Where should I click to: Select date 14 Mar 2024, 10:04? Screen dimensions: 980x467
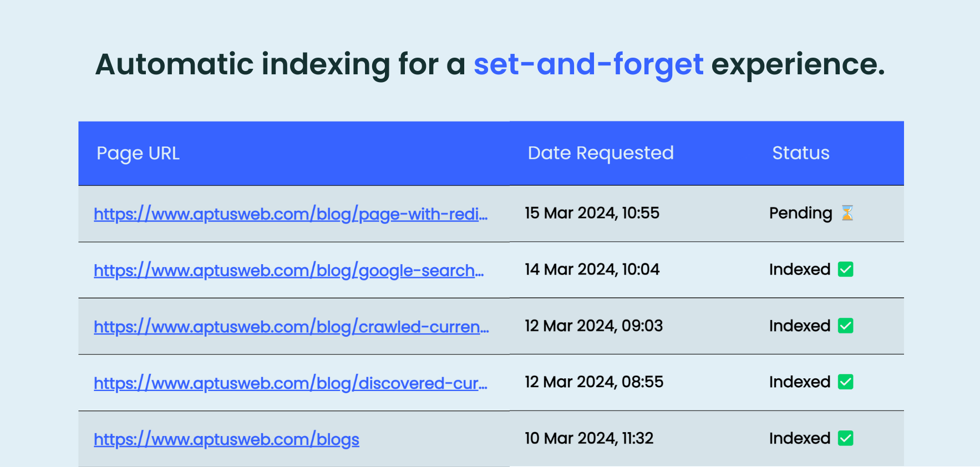[592, 270]
